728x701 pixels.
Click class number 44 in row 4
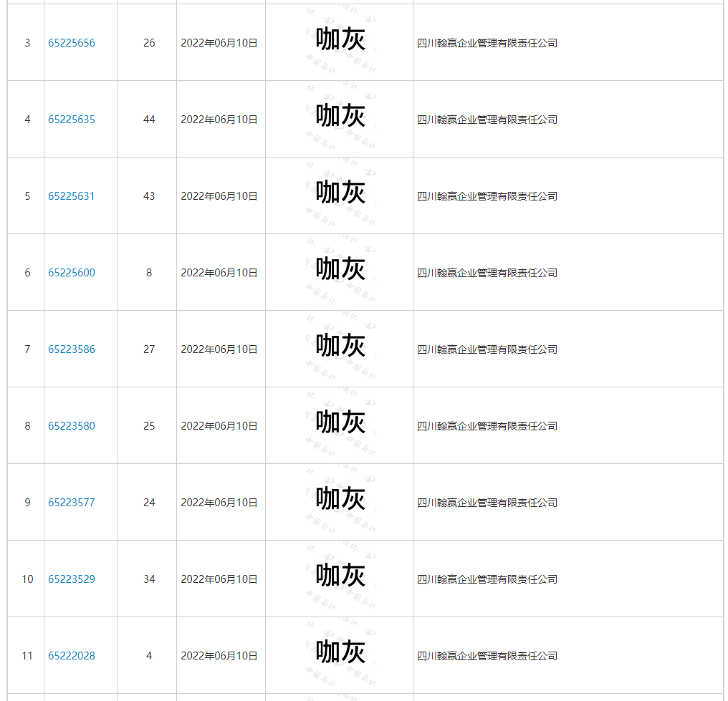(149, 120)
